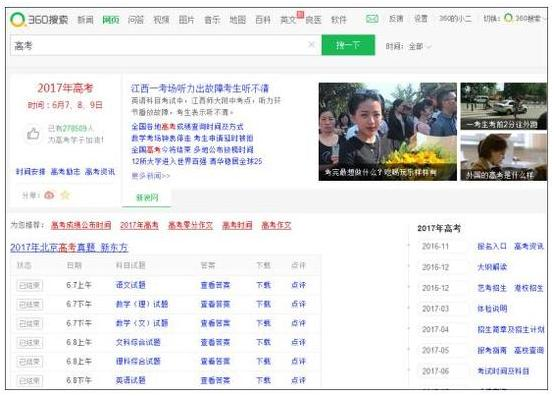Viewport: 554px width, 396px height.
Task: Open news link starting with 12所大学进入世界百强
Action: (197, 161)
